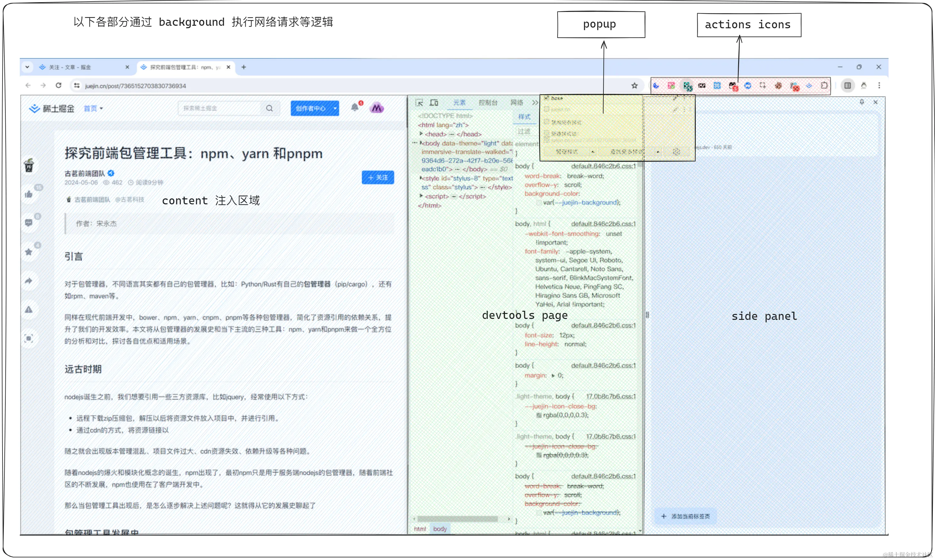935x560 pixels.
Task: Click the notification bell icon
Action: point(354,108)
